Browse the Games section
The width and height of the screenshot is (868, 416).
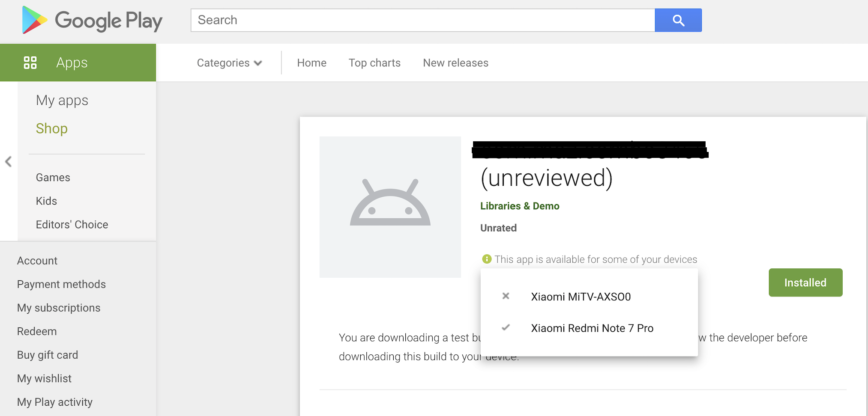point(53,178)
